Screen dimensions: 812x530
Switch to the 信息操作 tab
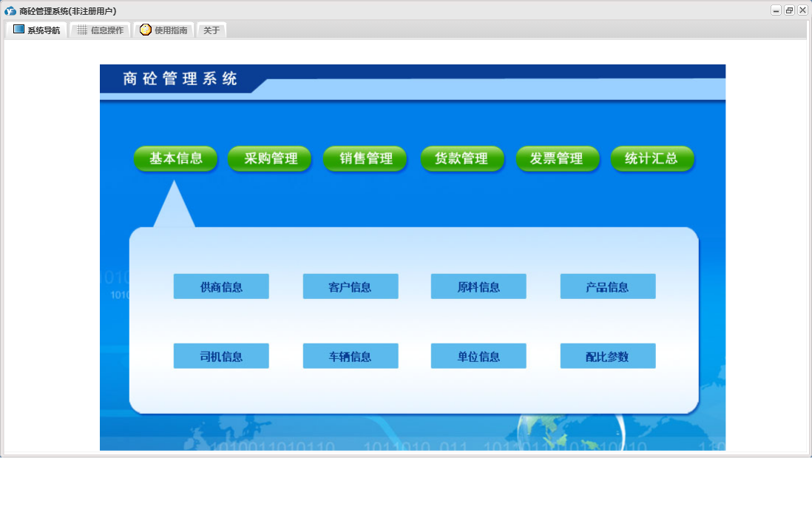click(101, 30)
